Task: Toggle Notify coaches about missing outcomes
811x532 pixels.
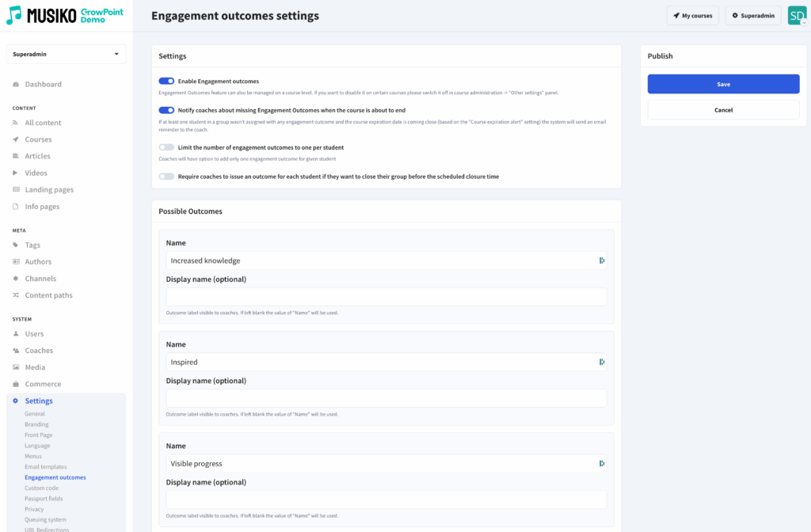Action: tap(166, 111)
